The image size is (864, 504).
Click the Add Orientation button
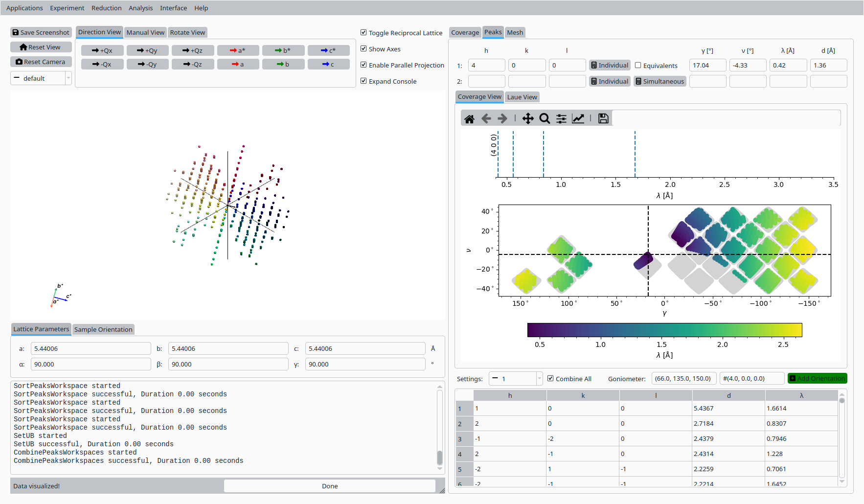(817, 379)
